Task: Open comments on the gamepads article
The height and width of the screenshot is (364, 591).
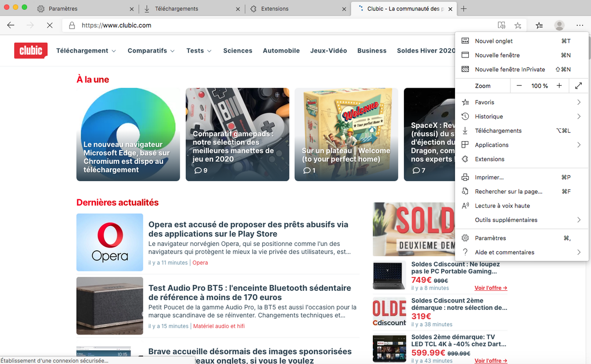Action: (x=201, y=170)
